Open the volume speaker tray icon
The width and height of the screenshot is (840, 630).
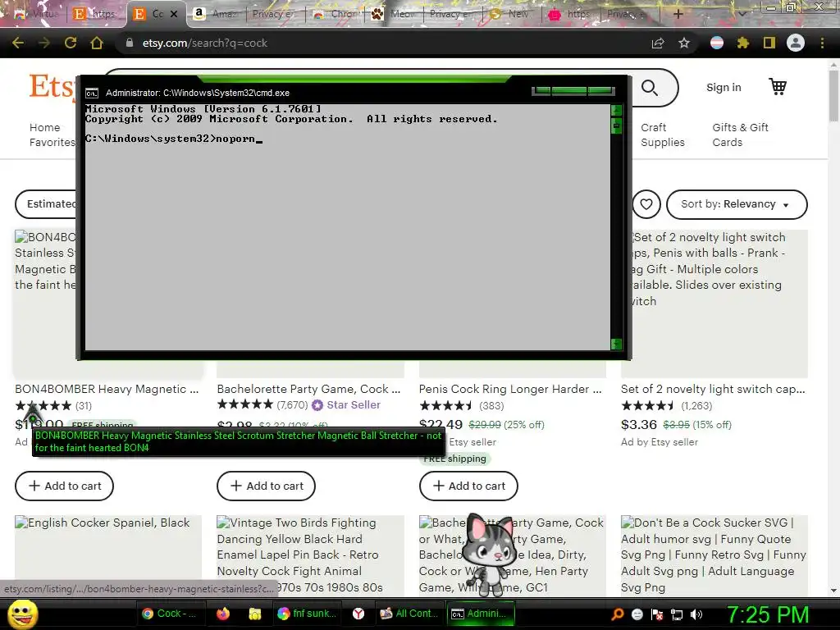pyautogui.click(x=696, y=614)
